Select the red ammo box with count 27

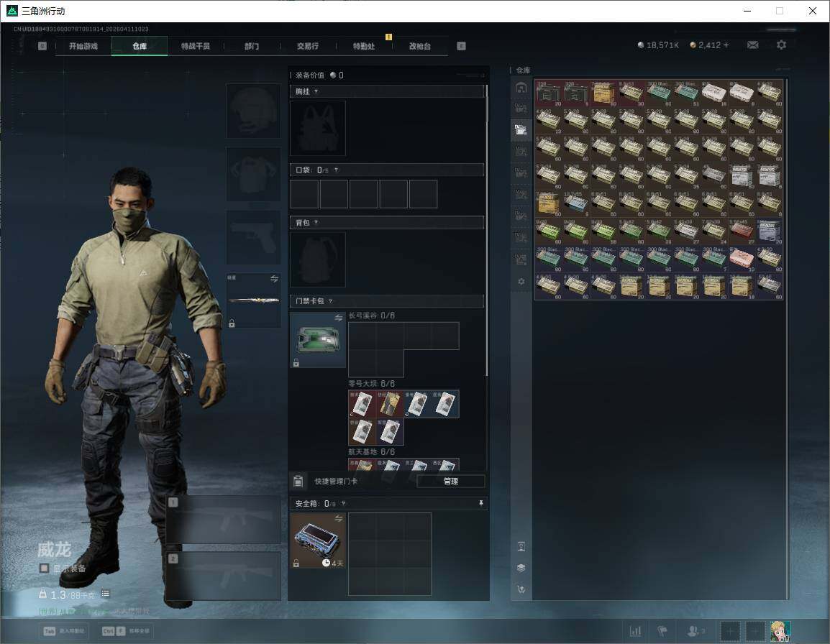[741, 231]
